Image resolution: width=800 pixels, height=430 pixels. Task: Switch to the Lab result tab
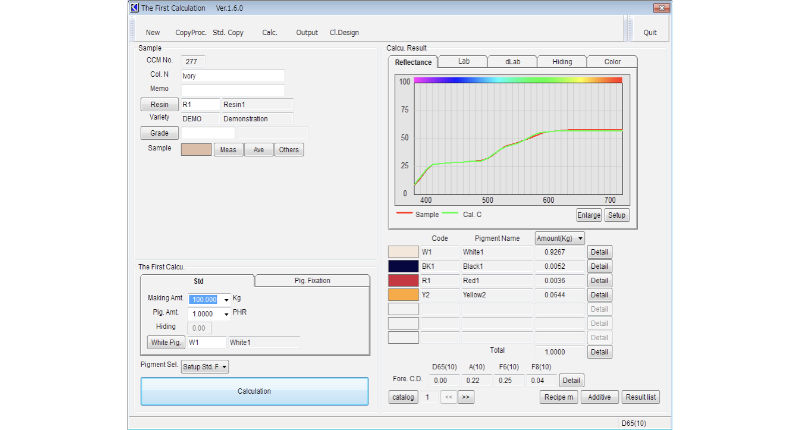(x=463, y=62)
